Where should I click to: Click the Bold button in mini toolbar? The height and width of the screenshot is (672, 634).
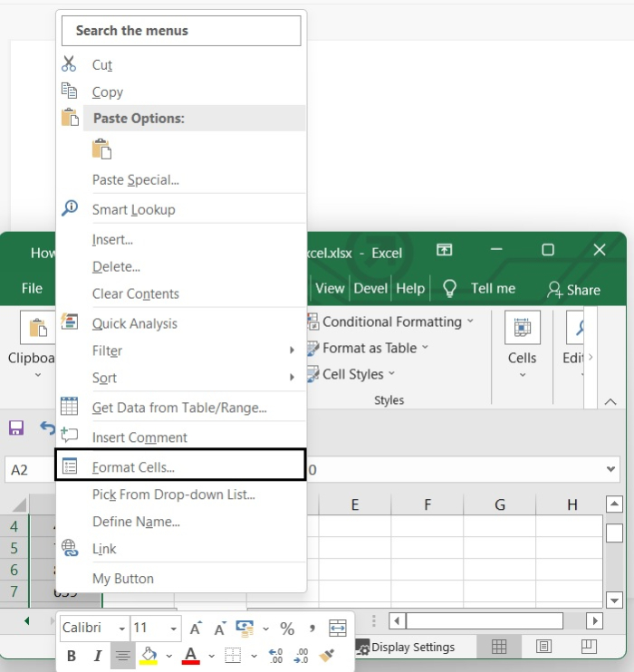[72, 656]
